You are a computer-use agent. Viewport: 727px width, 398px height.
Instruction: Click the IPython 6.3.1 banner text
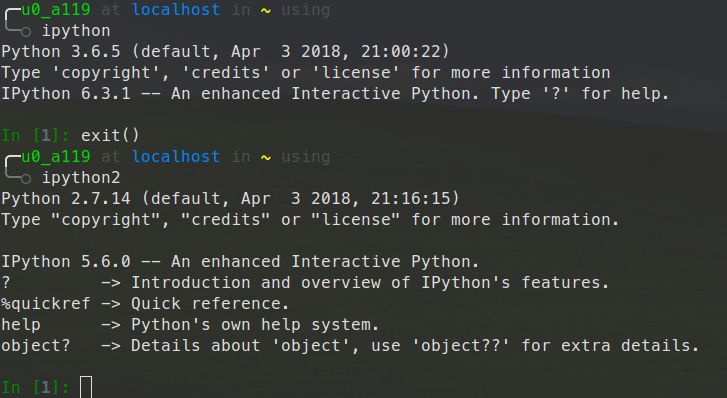pos(335,94)
